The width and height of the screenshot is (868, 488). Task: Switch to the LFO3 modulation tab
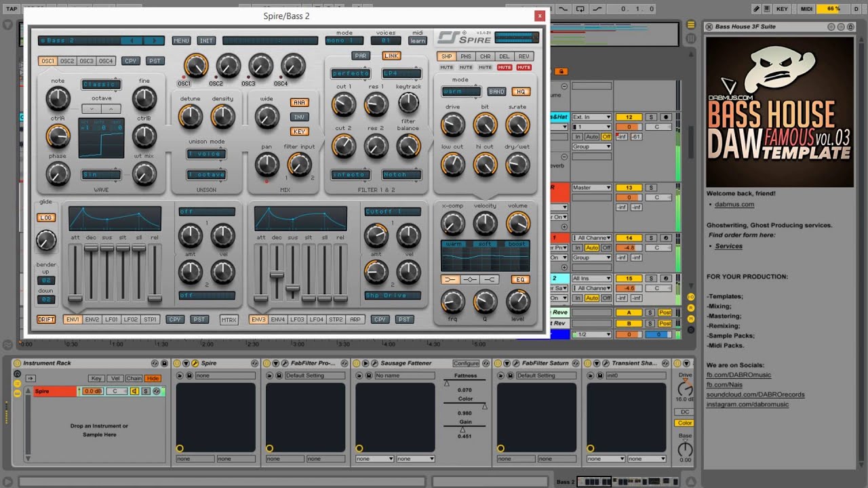click(298, 319)
